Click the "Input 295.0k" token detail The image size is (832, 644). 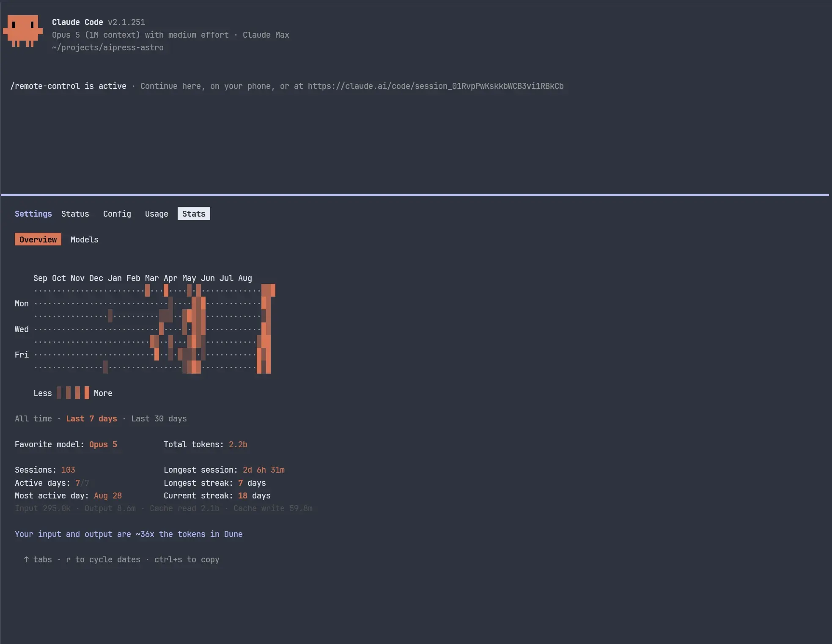pos(43,508)
